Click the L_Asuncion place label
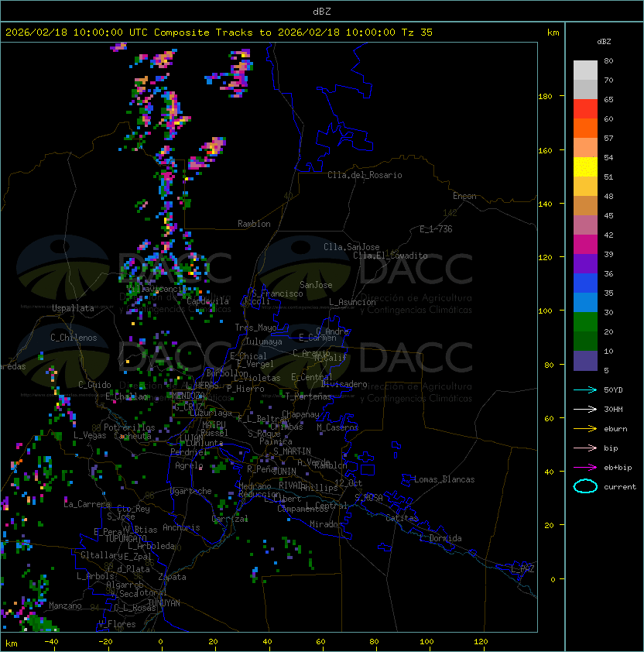 pos(352,302)
